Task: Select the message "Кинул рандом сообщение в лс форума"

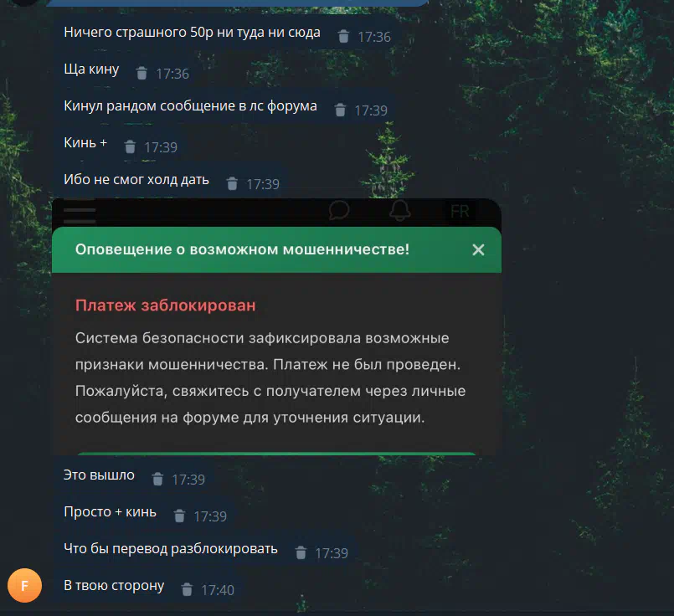Action: click(190, 105)
